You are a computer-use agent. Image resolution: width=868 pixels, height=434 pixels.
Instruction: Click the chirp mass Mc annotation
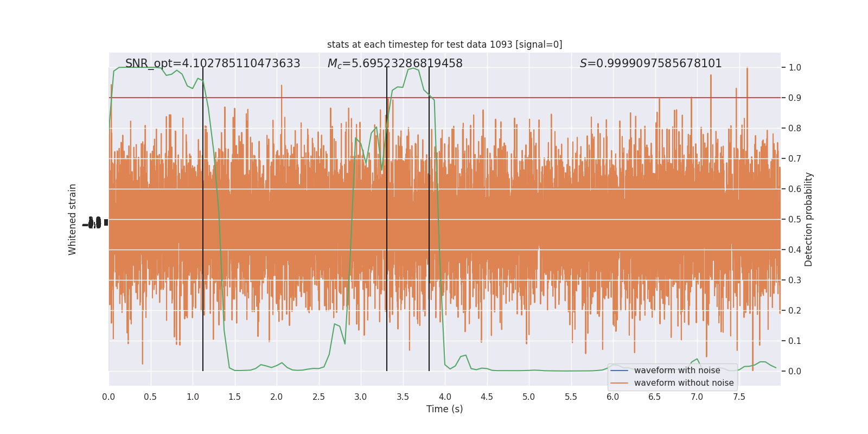point(395,63)
